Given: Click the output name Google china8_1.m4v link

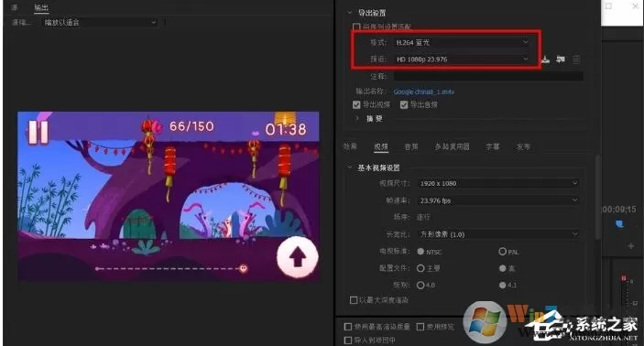Looking at the screenshot, I should click(x=424, y=92).
